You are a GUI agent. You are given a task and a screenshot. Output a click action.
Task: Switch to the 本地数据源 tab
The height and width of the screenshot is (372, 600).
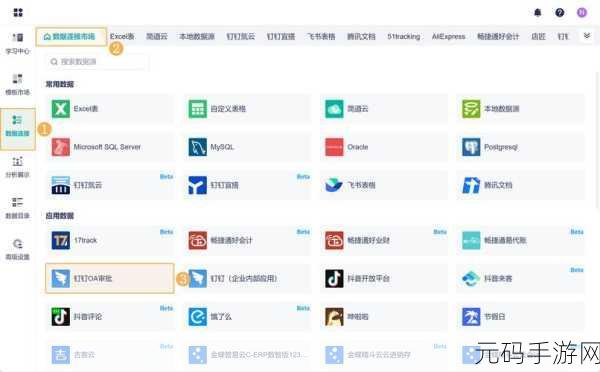[197, 36]
